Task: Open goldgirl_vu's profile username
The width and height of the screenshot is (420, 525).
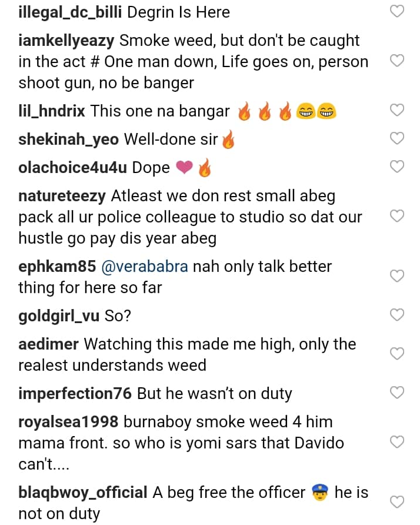Action: (x=59, y=315)
